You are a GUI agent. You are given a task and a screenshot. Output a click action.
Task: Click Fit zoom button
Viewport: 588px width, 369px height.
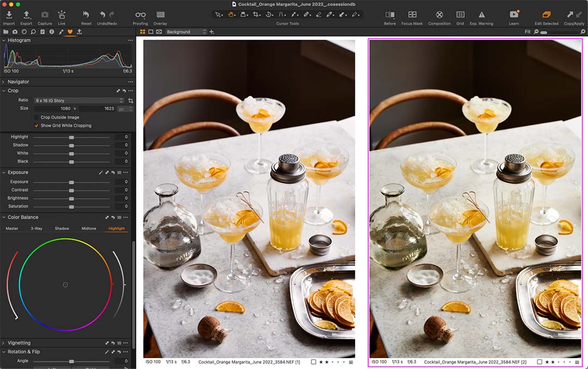click(x=527, y=32)
